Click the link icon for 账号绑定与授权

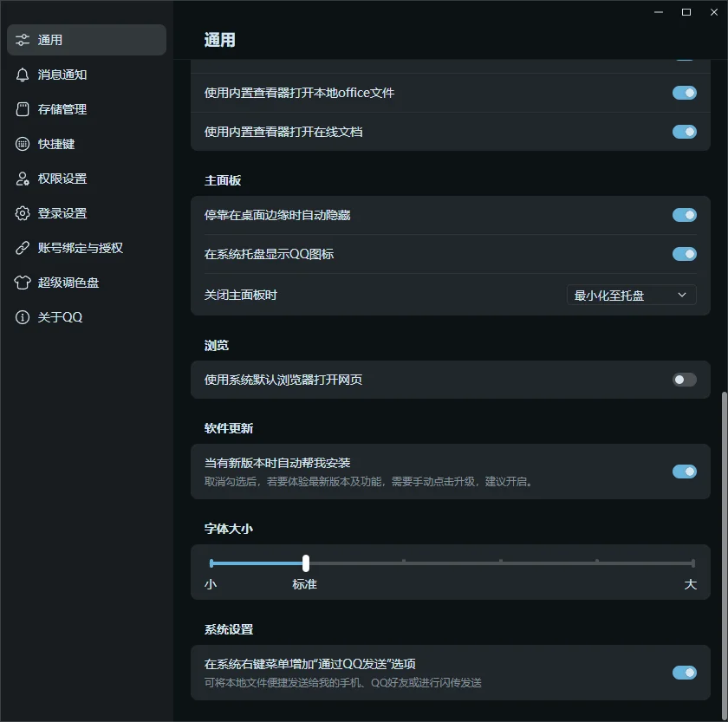click(23, 248)
